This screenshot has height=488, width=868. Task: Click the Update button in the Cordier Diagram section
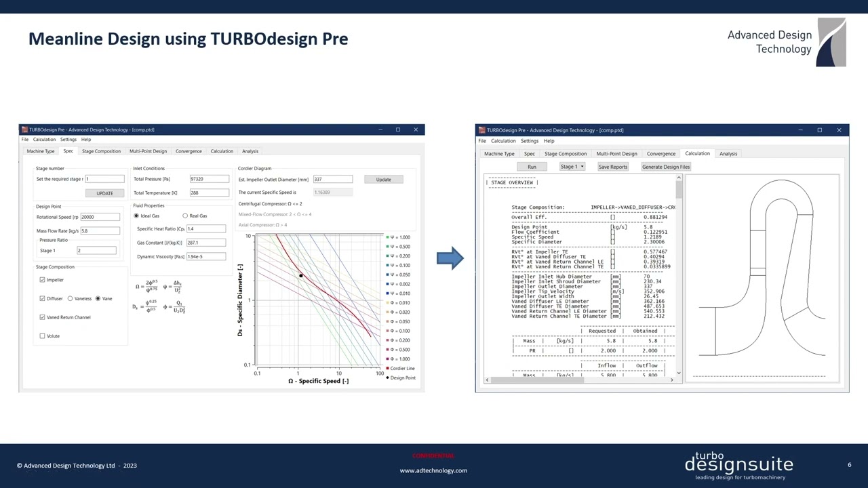coord(384,180)
